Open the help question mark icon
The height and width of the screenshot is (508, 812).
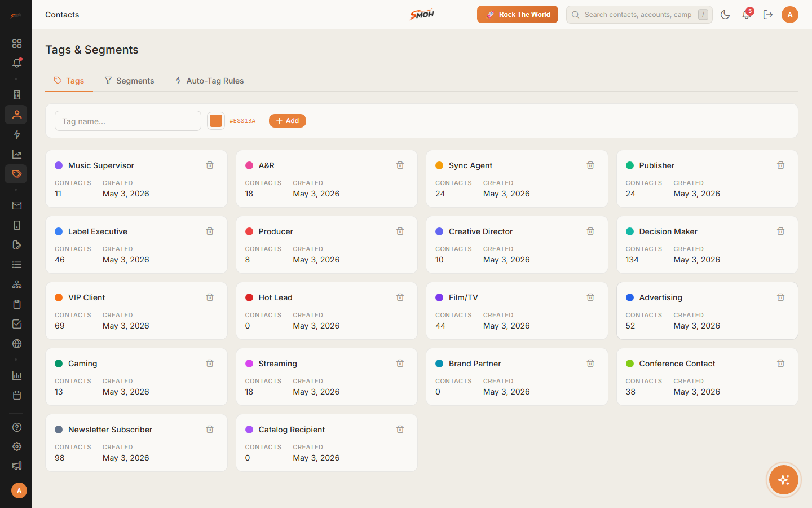tap(17, 427)
